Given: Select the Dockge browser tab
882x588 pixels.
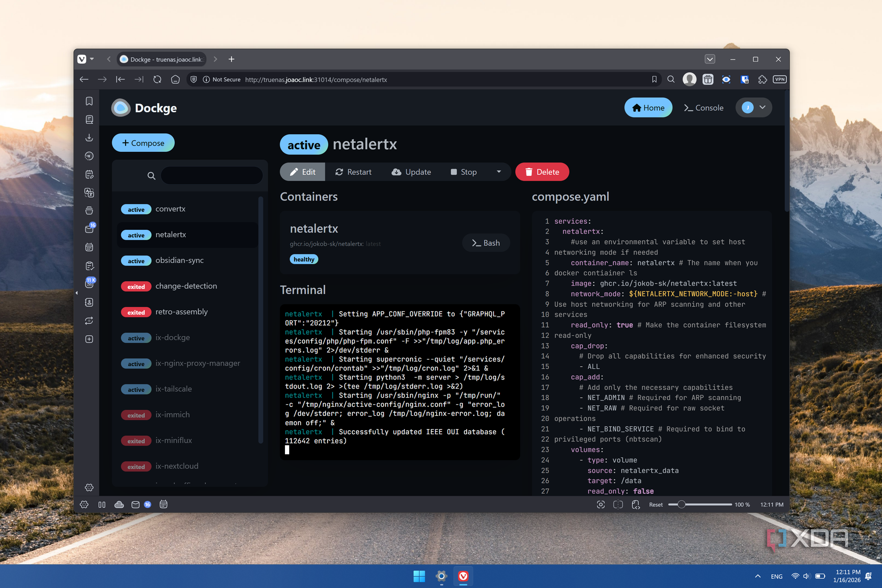Looking at the screenshot, I should 161,59.
